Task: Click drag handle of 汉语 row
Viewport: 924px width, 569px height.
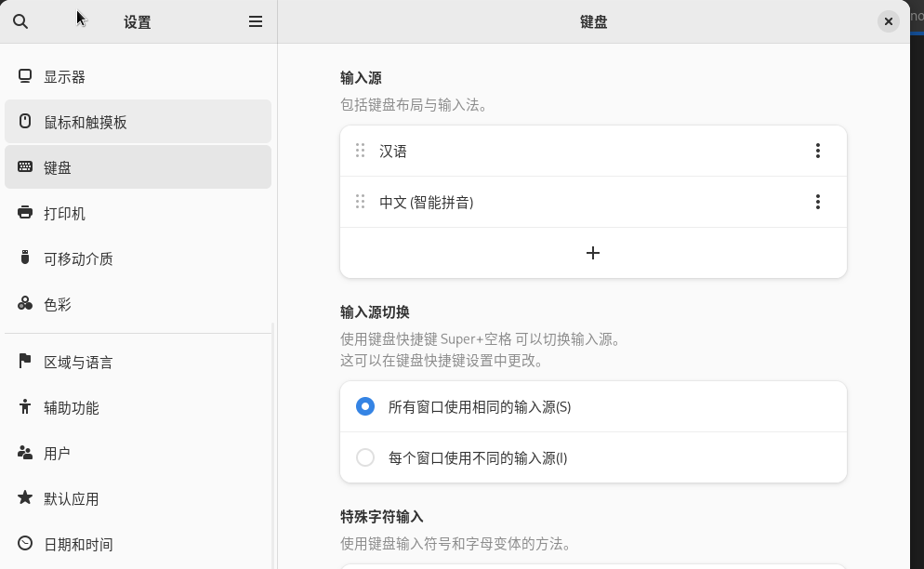Action: pyautogui.click(x=360, y=151)
